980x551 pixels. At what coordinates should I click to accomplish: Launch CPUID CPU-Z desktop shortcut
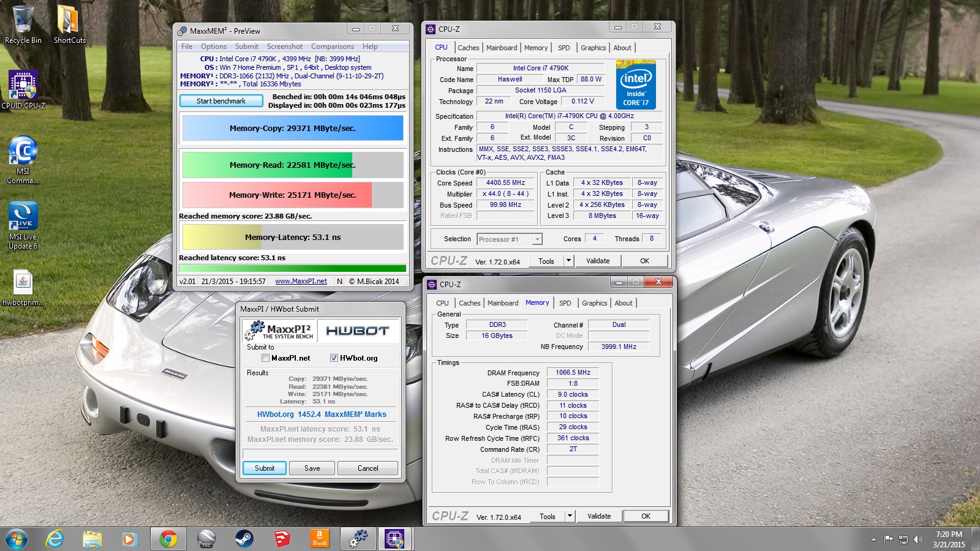[23, 89]
